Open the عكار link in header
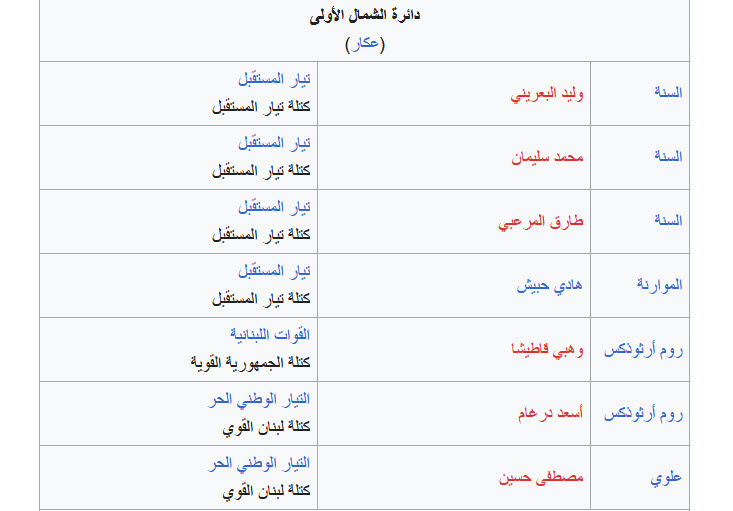733x511 pixels. (x=365, y=43)
